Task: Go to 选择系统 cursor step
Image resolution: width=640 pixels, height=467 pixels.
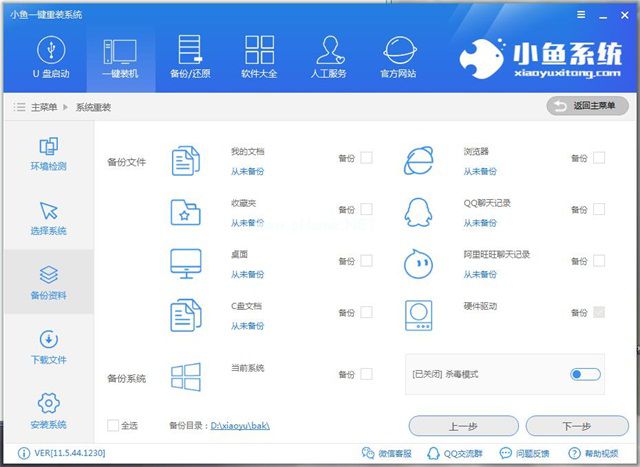Action: pos(49,218)
